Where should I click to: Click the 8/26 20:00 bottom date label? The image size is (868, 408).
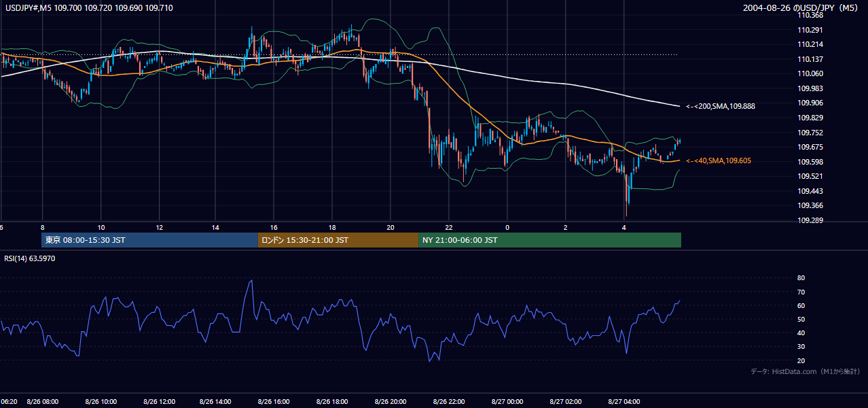click(390, 402)
